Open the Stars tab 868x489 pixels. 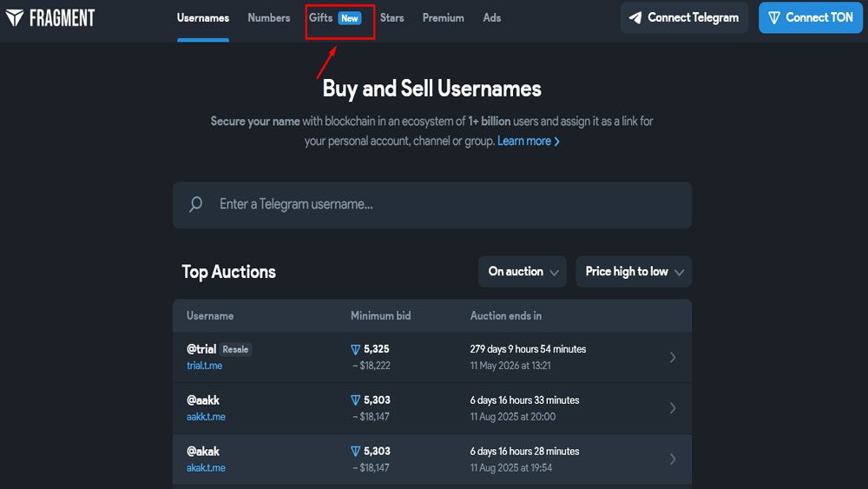391,17
